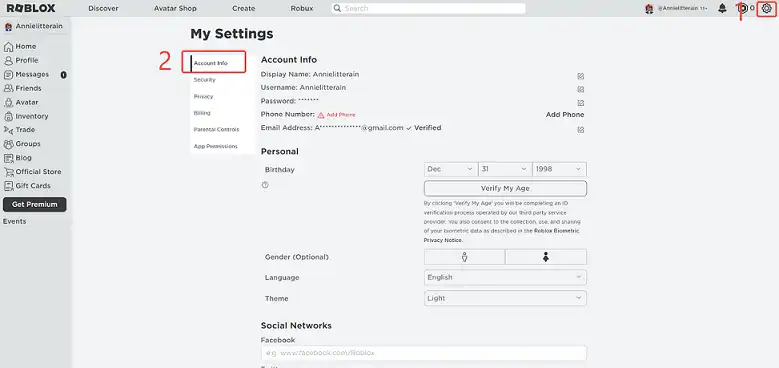The width and height of the screenshot is (779, 368).
Task: Click the Add Phone button on right
Action: click(x=565, y=115)
